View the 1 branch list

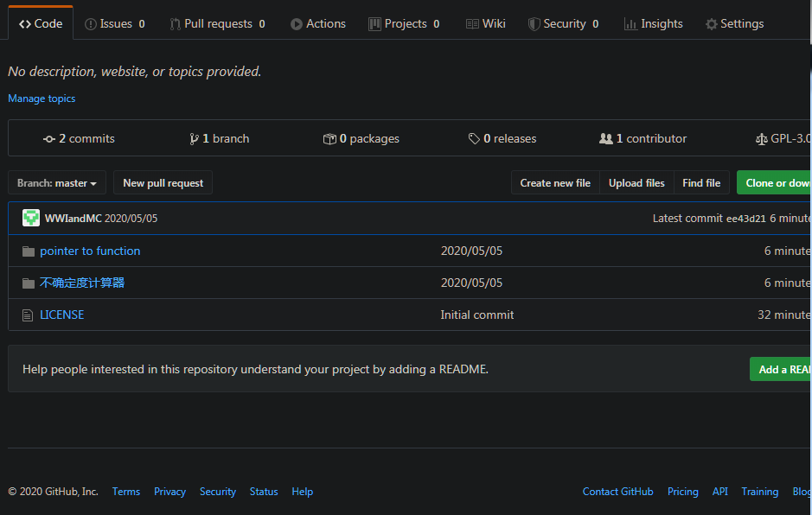click(x=220, y=139)
